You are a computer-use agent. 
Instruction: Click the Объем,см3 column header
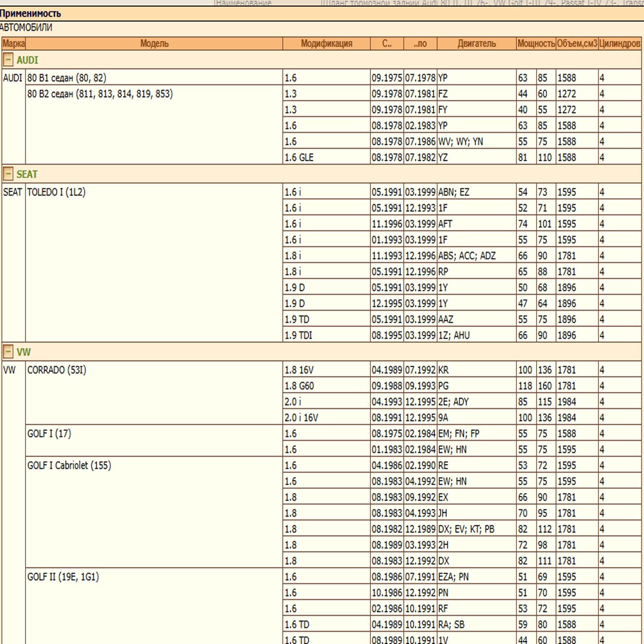point(577,43)
